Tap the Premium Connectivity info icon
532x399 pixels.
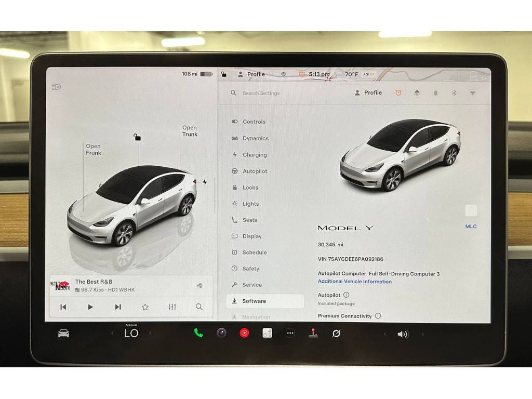coord(378,316)
